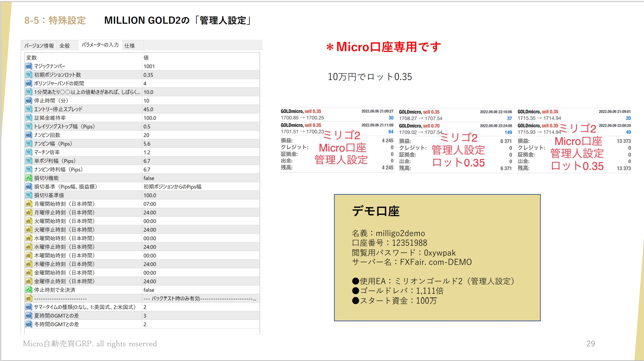Click the icon beside マーチン倍率
The height and width of the screenshot is (361, 644).
tap(28, 152)
